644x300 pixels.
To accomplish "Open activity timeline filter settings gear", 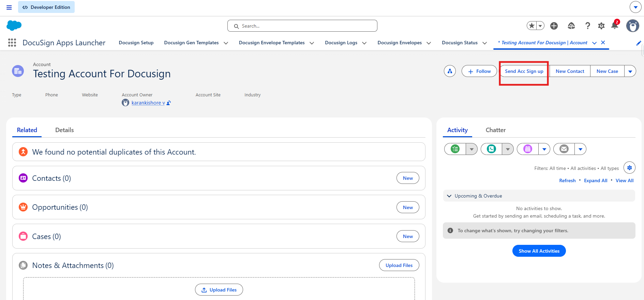I will tap(629, 168).
